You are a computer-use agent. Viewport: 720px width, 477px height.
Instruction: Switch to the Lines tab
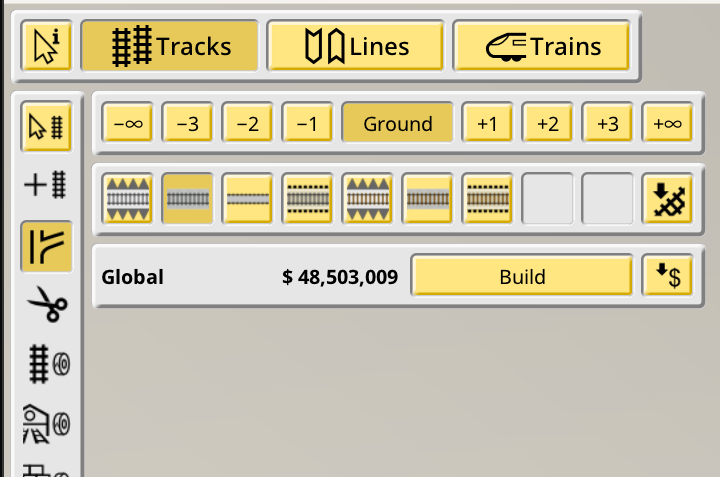[356, 46]
